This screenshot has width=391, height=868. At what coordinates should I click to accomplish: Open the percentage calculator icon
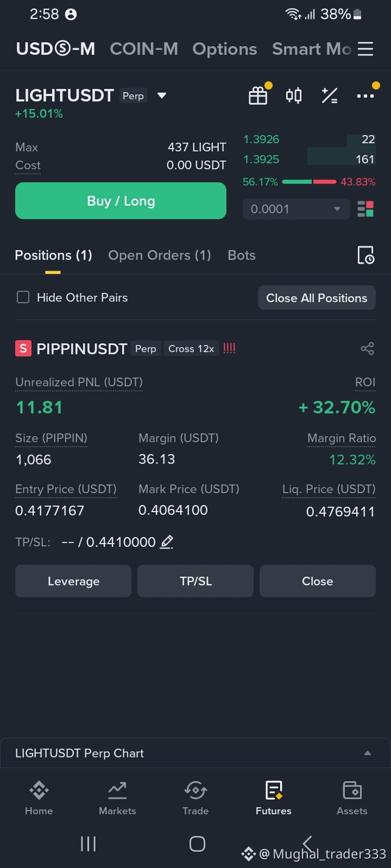(x=329, y=95)
